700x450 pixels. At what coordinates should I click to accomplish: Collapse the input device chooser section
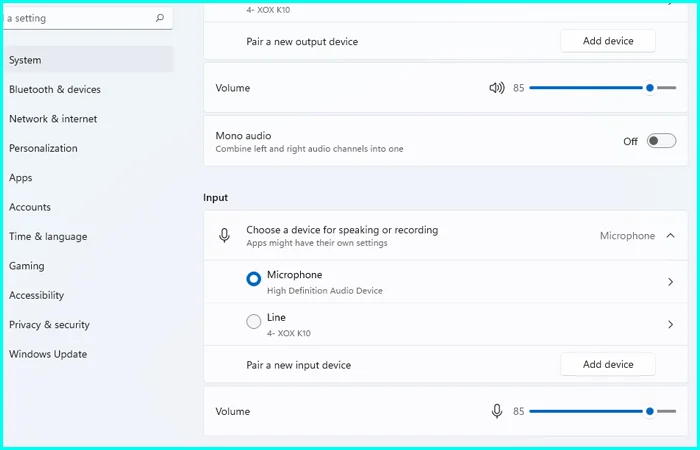[x=670, y=236]
